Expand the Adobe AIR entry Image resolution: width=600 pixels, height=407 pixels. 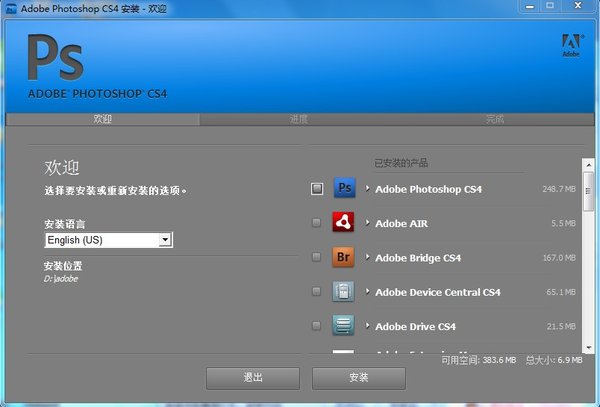pyautogui.click(x=367, y=223)
